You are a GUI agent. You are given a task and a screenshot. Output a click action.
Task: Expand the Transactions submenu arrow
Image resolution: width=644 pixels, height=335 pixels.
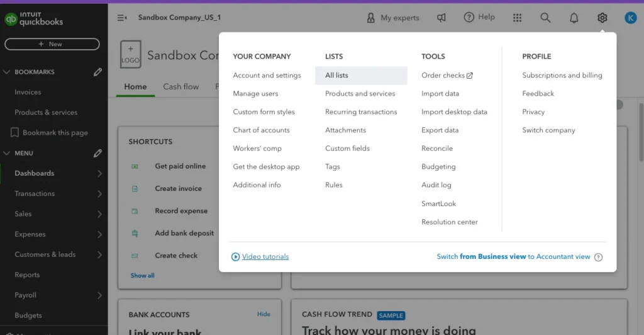point(99,193)
